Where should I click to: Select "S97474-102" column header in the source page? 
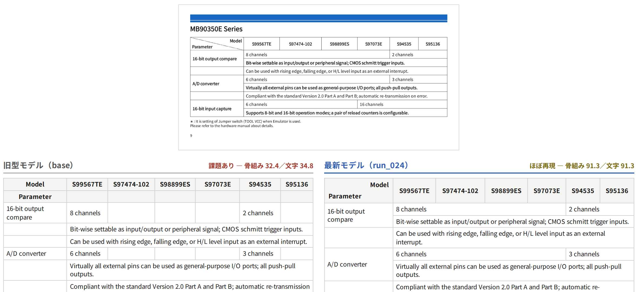pos(300,44)
